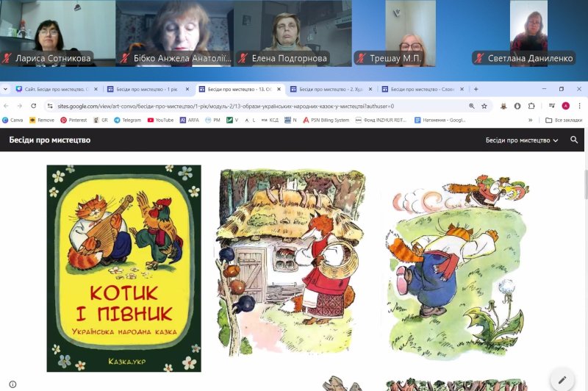Bookmark this page with the star icon

(484, 106)
